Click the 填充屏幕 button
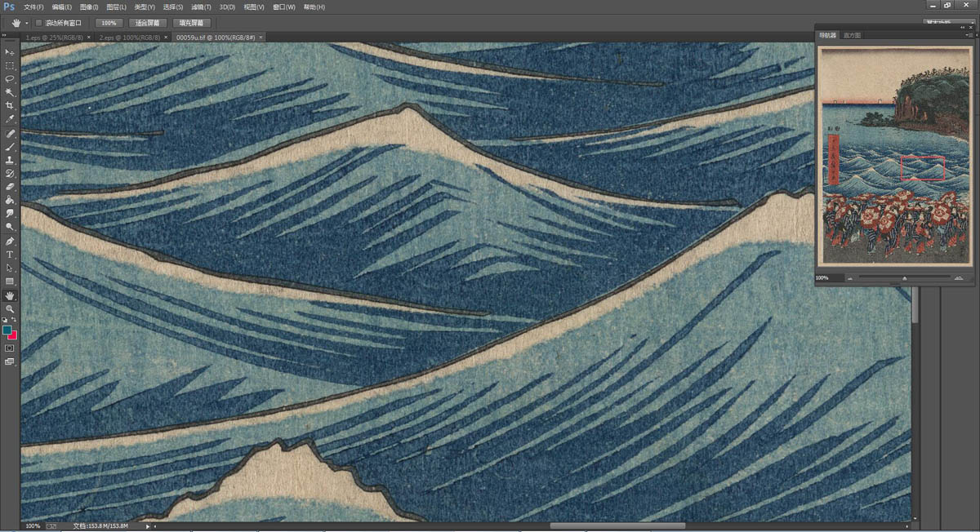The height and width of the screenshot is (532, 980). tap(192, 23)
